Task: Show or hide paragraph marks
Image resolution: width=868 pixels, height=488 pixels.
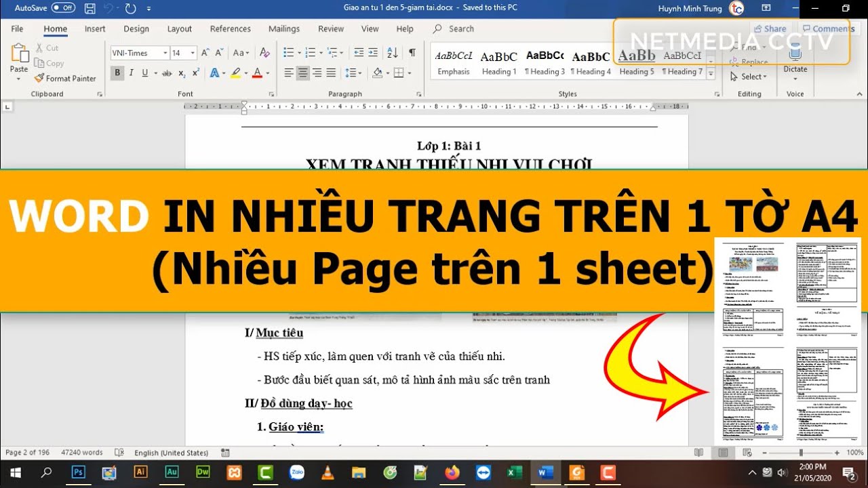Action: click(412, 53)
